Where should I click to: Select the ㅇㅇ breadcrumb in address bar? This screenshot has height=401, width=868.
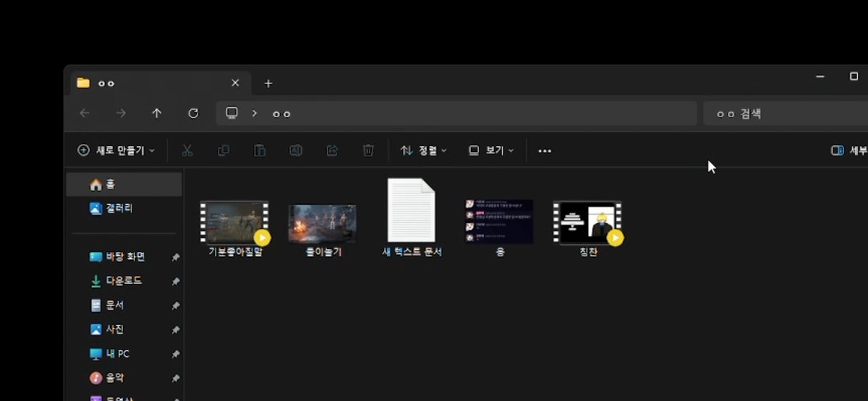[x=281, y=114]
